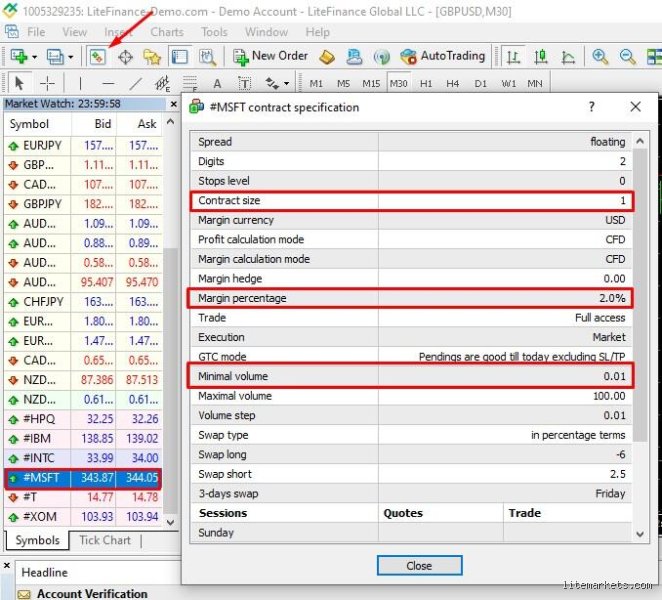The height and width of the screenshot is (600, 662).
Task: Pick the text label A tool
Action: (x=217, y=84)
